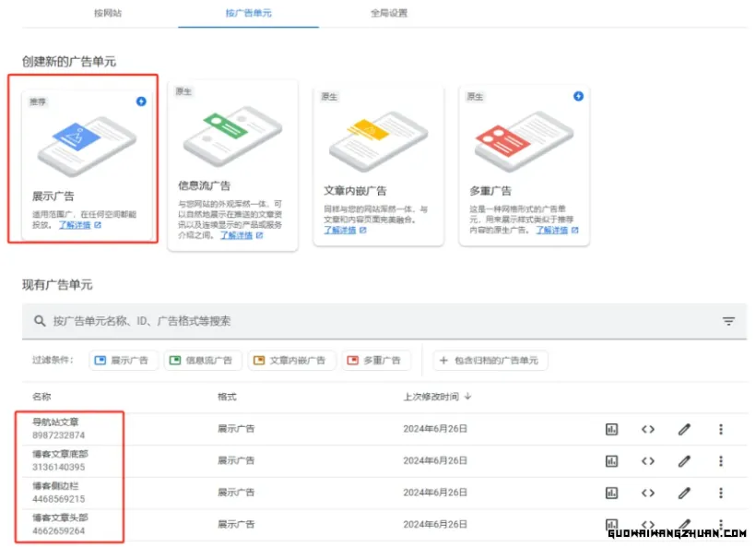Image resolution: width=756 pixels, height=547 pixels.
Task: Select the 博客文章头部 ad unit name
Action: click(x=60, y=517)
